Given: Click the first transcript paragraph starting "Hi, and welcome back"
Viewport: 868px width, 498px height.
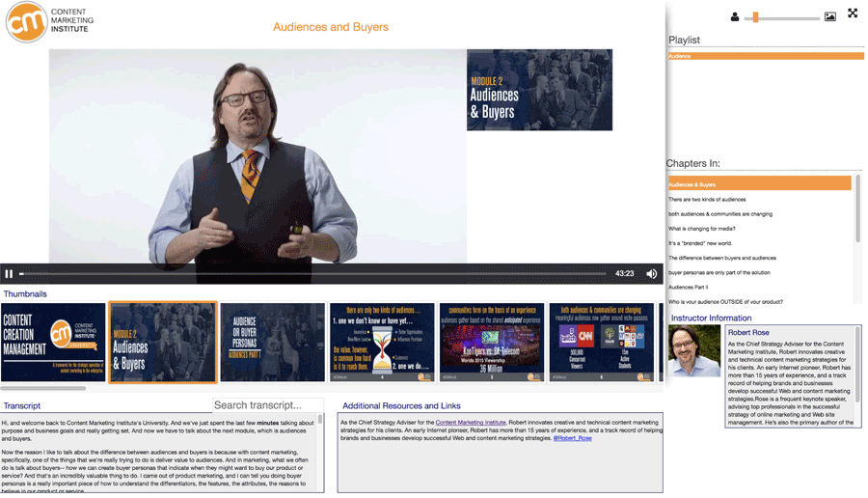Looking at the screenshot, I should coord(158,430).
